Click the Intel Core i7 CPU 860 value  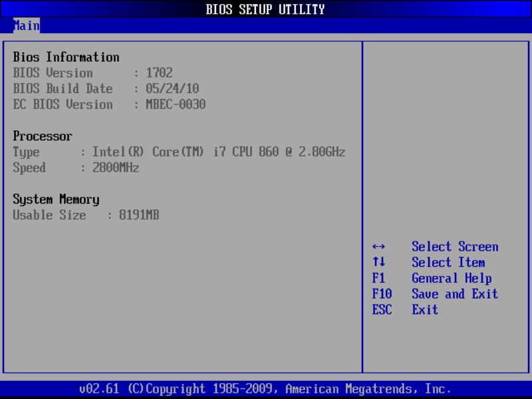pos(219,152)
